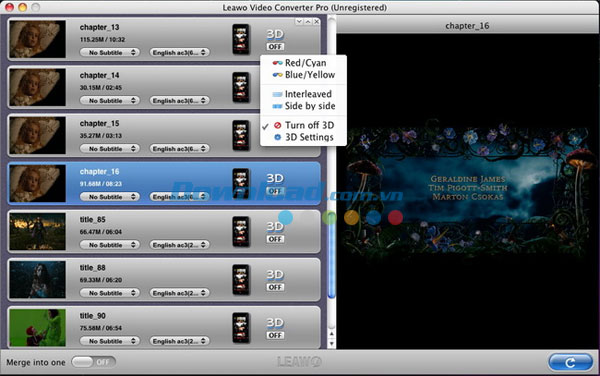Open the phone profile icon for chapter_14
600x376 pixels.
coord(241,88)
